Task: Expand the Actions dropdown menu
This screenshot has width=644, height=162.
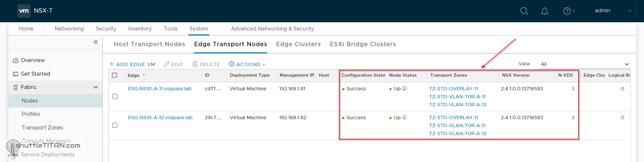Action: click(247, 64)
